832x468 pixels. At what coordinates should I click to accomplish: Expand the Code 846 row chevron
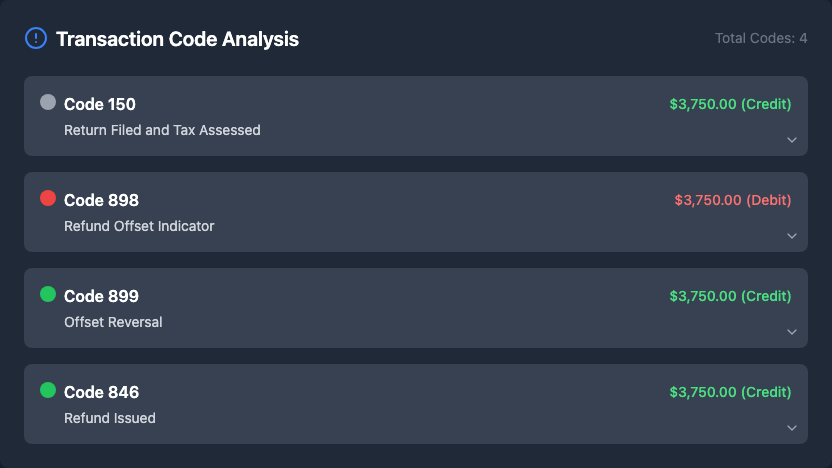(x=792, y=428)
